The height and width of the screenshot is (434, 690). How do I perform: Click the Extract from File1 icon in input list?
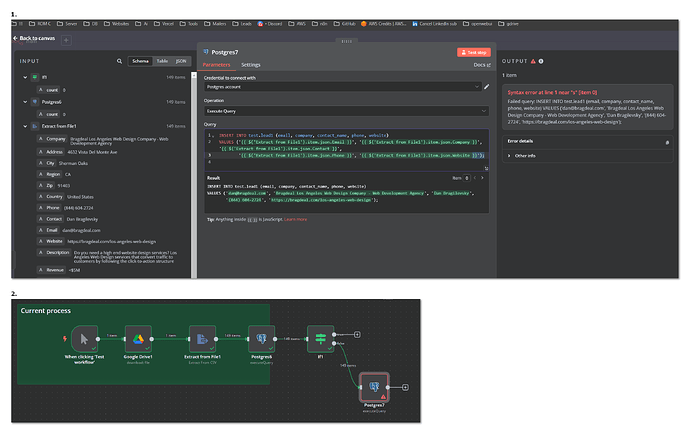click(x=35, y=126)
